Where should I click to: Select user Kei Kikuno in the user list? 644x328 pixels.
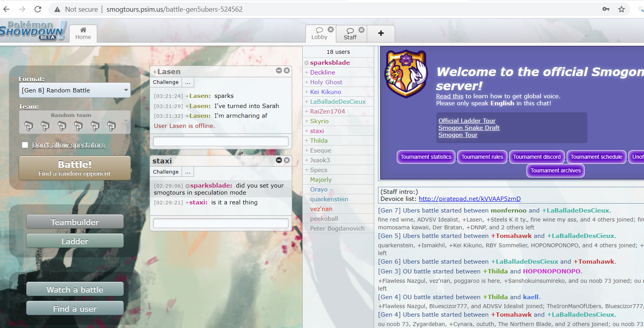click(338, 92)
